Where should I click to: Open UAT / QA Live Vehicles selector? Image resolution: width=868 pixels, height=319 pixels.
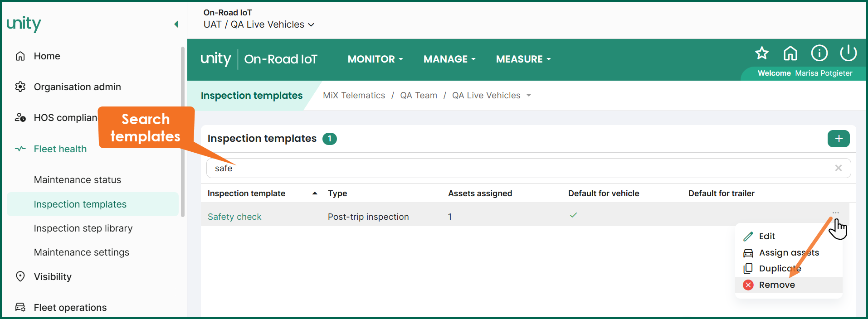pyautogui.click(x=258, y=25)
